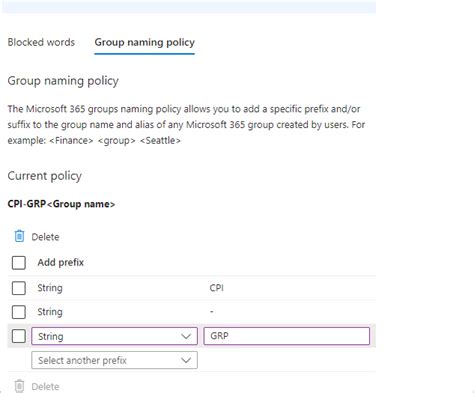Image resolution: width=474 pixels, height=393 pixels.
Task: Check the box for the hyphen string row
Action: (x=19, y=312)
